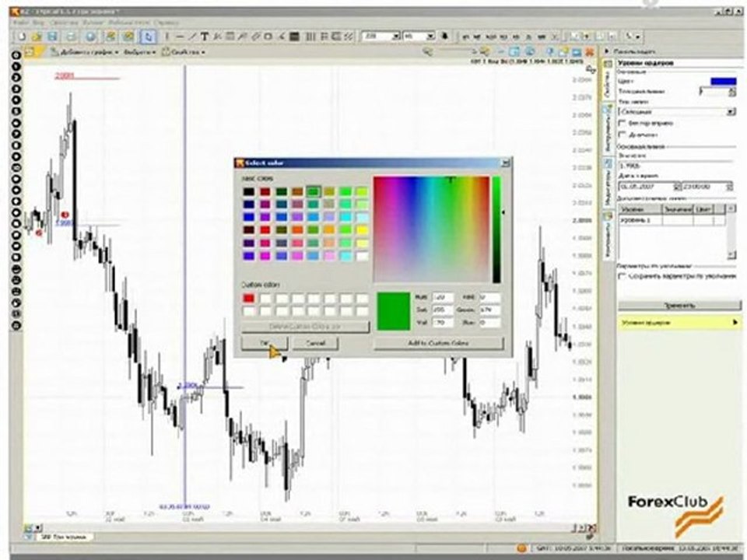
Task: Click the red X icon above the chart
Action: point(590,51)
